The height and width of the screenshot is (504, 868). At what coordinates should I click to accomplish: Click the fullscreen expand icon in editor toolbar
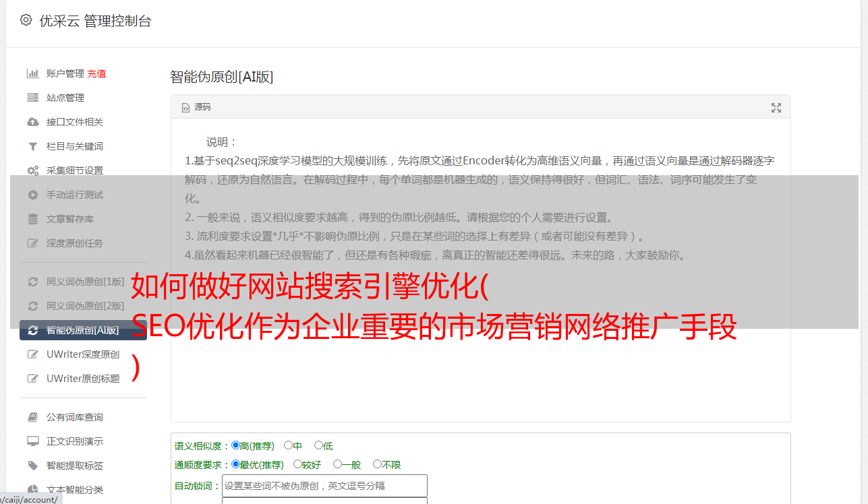point(776,108)
